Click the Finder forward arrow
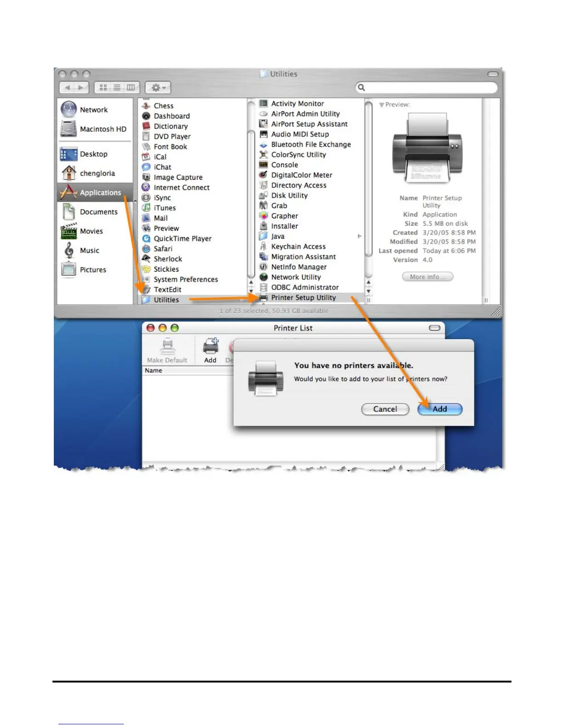This screenshot has height=728, width=563. [81, 87]
